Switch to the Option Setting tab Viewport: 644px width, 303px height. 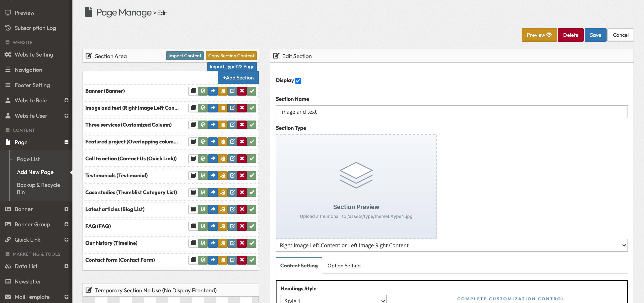[344, 266]
